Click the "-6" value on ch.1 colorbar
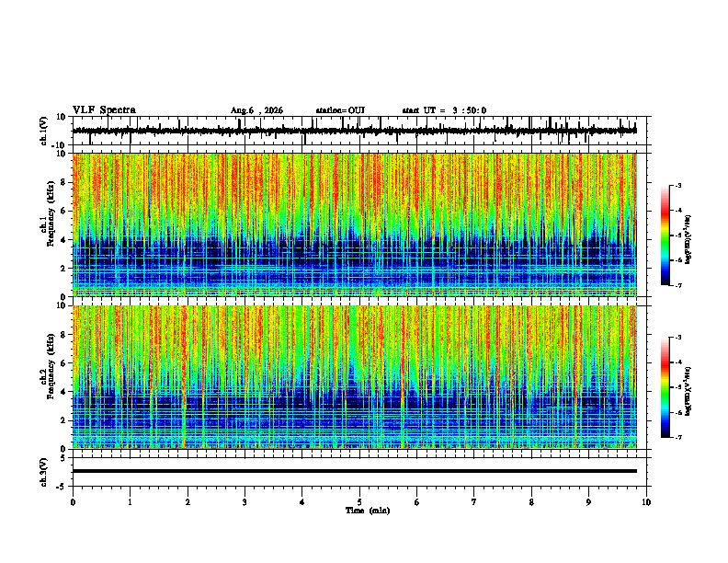The image size is (728, 563). click(678, 260)
